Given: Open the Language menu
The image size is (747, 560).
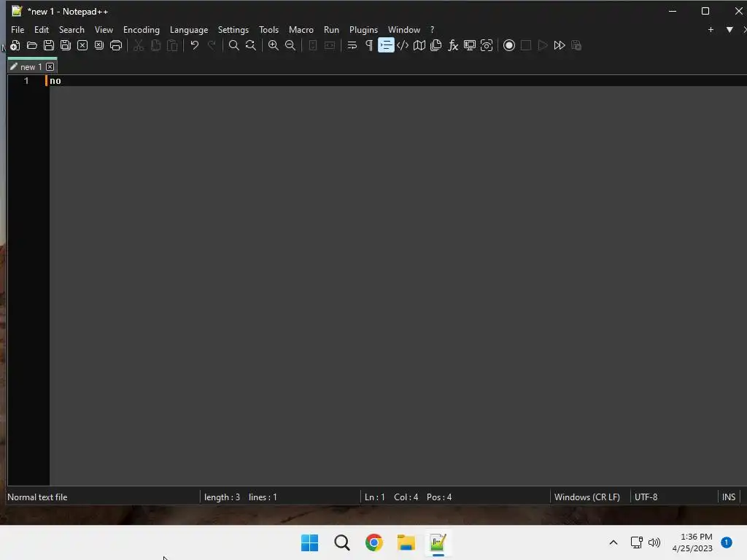Looking at the screenshot, I should (189, 29).
